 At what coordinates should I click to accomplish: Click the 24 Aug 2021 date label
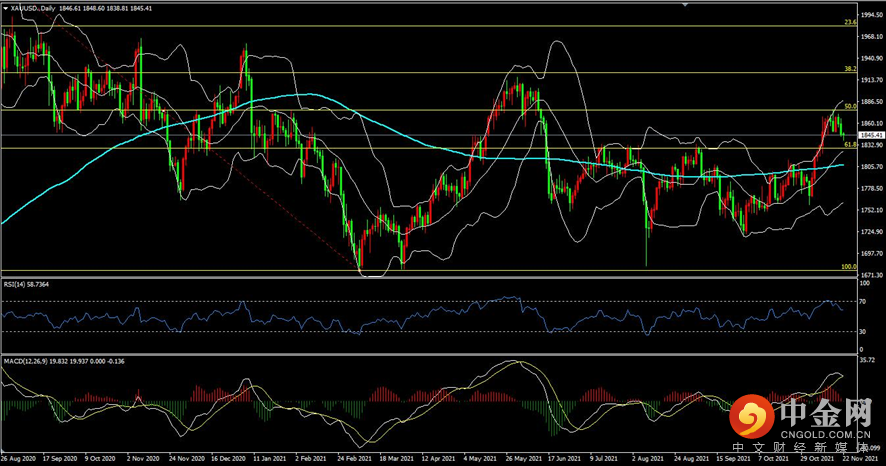coord(692,459)
